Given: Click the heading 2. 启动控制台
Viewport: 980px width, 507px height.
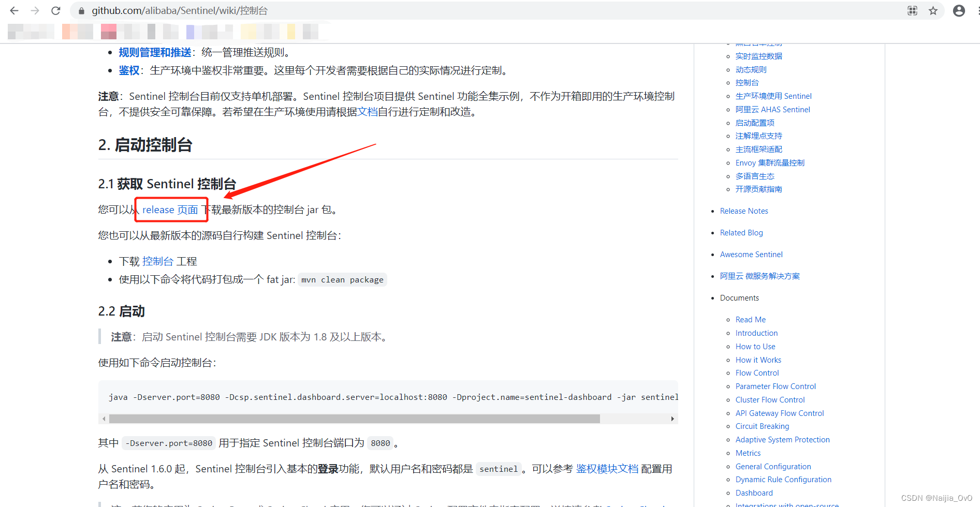Looking at the screenshot, I should [x=145, y=145].
